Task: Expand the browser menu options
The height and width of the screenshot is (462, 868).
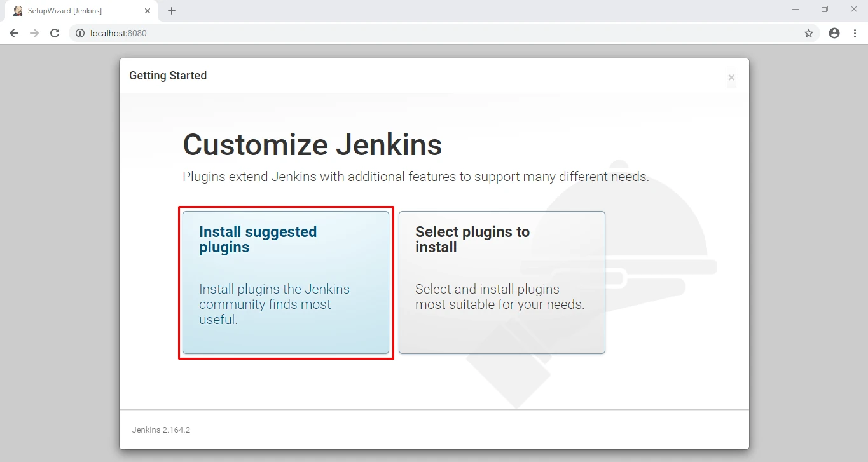Action: tap(855, 32)
